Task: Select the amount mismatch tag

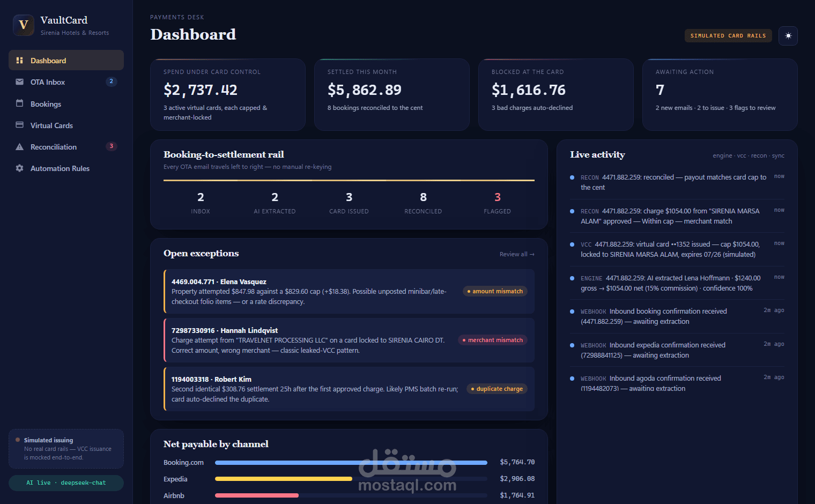Action: [x=495, y=291]
